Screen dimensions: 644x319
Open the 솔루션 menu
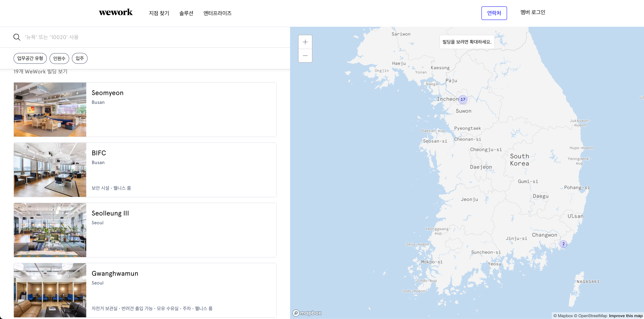[186, 13]
